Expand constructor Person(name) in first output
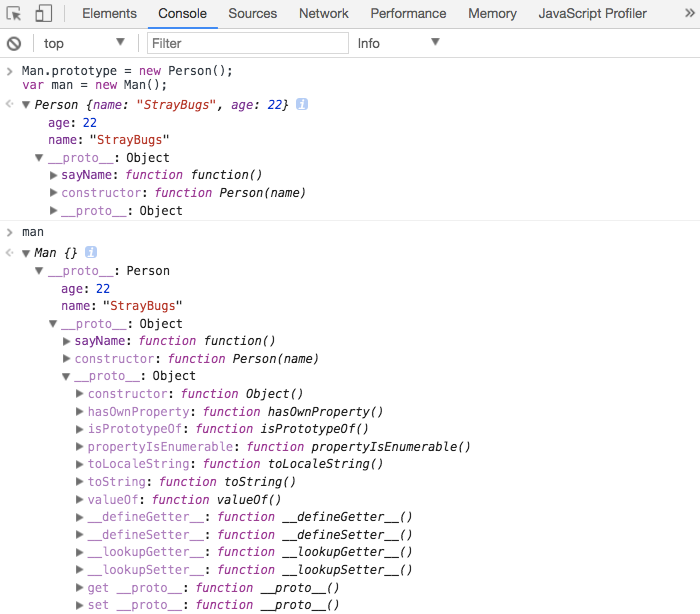Image resolution: width=700 pixels, height=614 pixels. (x=53, y=192)
